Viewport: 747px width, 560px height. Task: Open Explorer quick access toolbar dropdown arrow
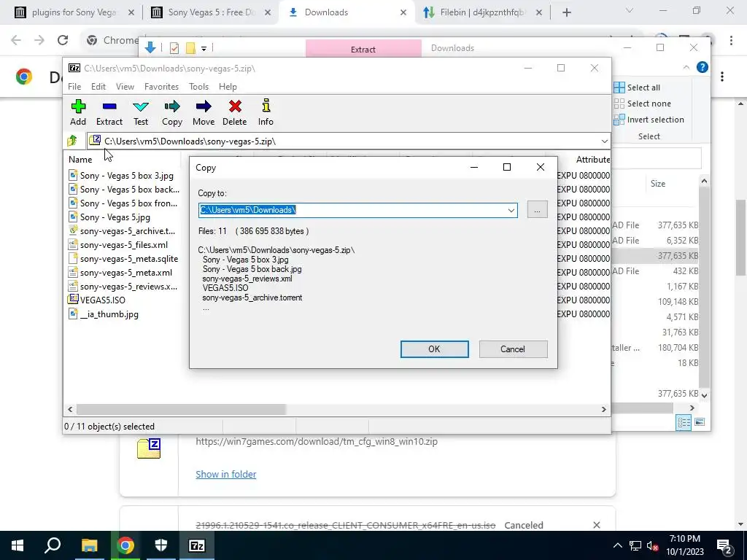(204, 48)
